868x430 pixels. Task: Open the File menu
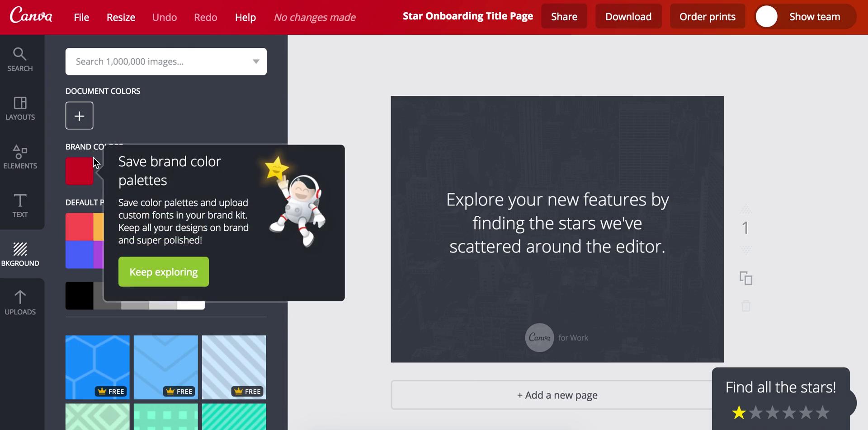click(81, 17)
